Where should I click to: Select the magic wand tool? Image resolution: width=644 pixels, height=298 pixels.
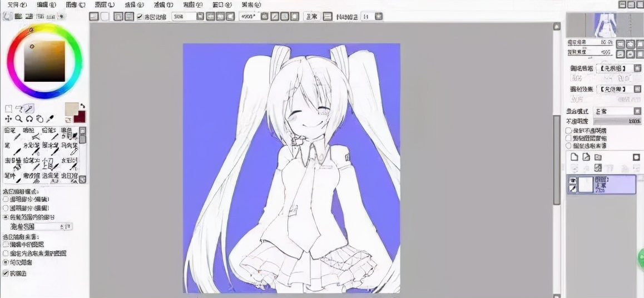click(x=29, y=109)
